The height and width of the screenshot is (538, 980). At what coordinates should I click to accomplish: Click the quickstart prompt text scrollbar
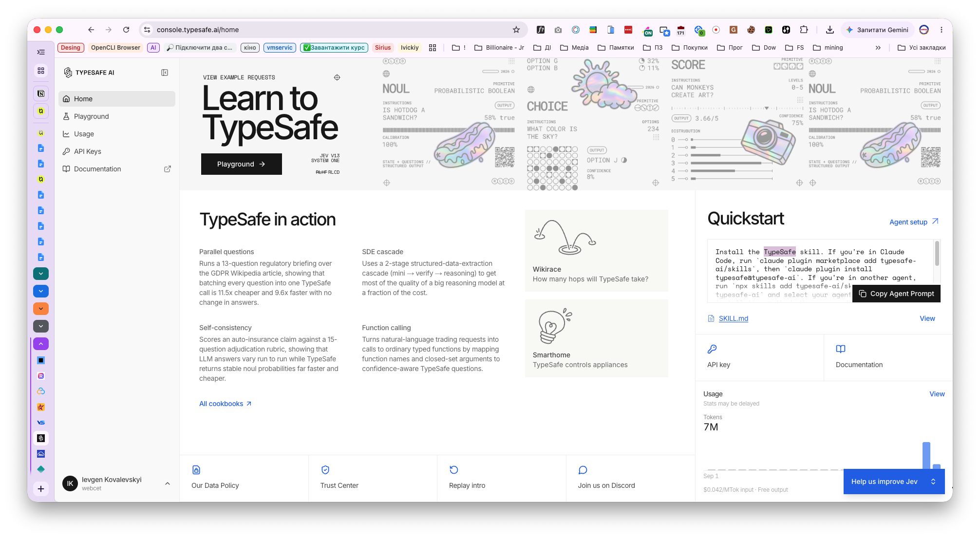point(937,254)
